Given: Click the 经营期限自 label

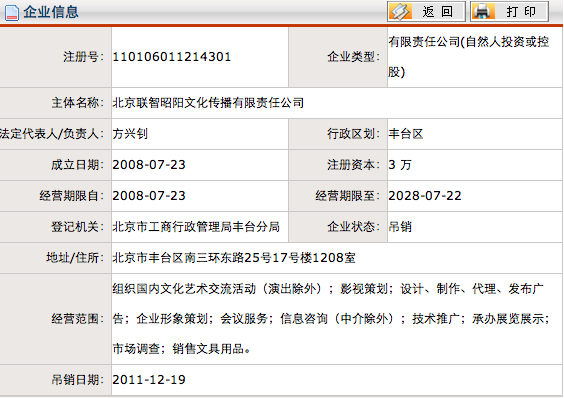Looking at the screenshot, I should 72,196.
